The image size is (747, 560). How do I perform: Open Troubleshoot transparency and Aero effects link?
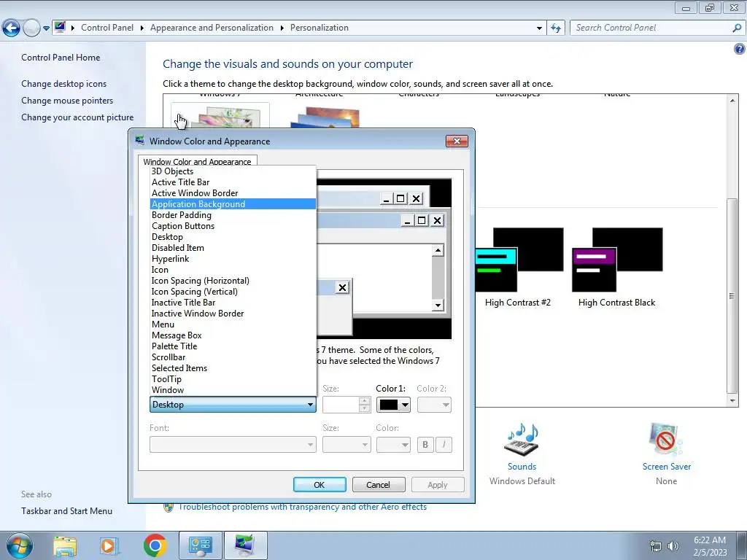point(303,507)
